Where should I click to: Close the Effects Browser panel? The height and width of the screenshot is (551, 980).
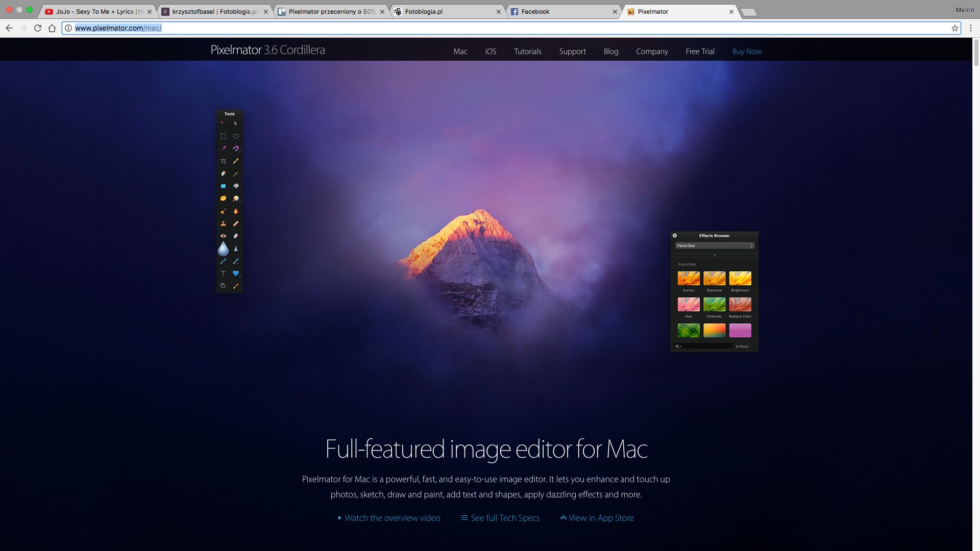pyautogui.click(x=675, y=236)
